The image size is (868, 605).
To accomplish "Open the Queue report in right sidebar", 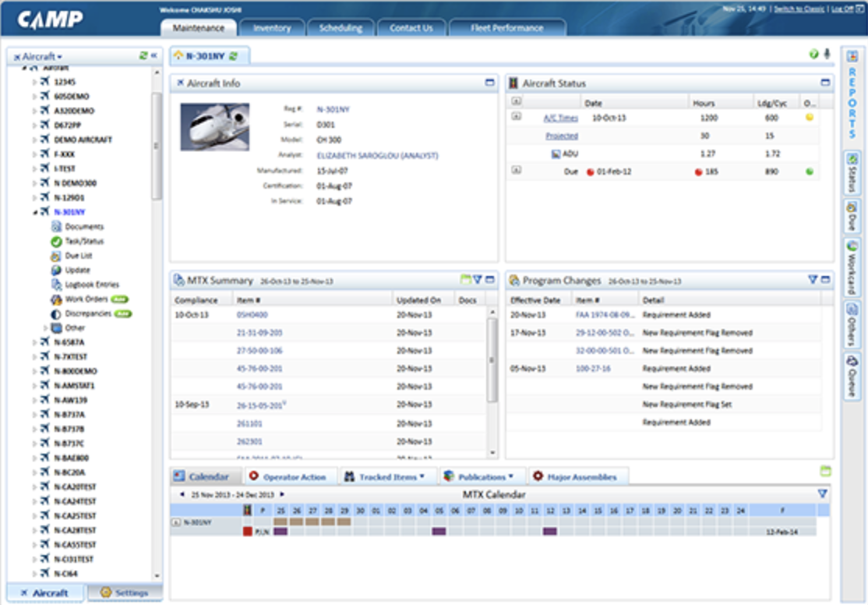I will pyautogui.click(x=852, y=377).
